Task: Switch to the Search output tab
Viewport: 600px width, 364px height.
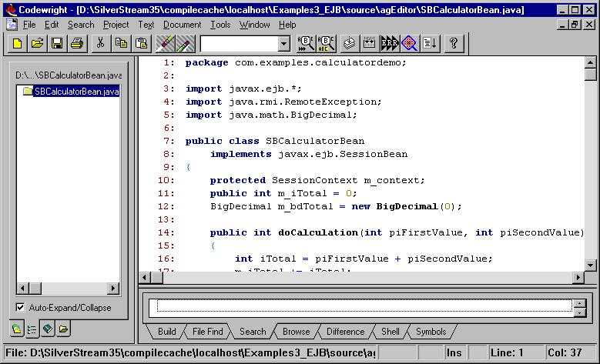Action: click(253, 332)
